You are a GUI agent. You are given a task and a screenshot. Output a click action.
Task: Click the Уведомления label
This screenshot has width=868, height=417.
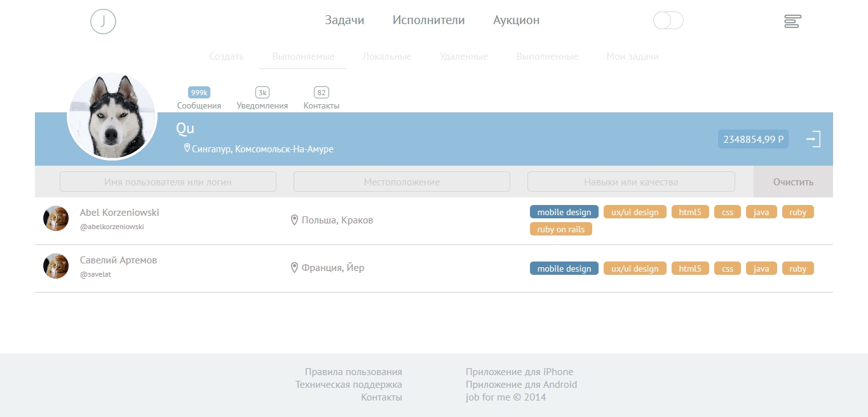click(262, 106)
